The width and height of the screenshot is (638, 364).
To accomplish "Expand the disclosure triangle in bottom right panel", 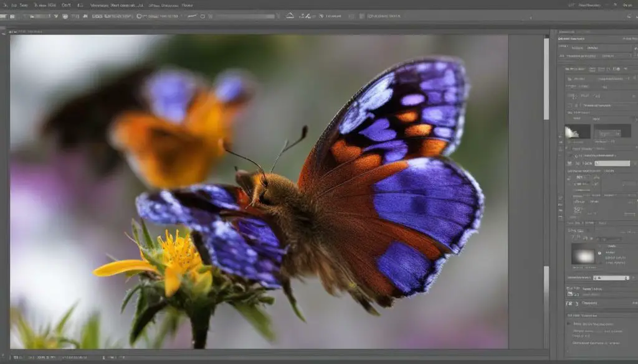I will click(569, 324).
